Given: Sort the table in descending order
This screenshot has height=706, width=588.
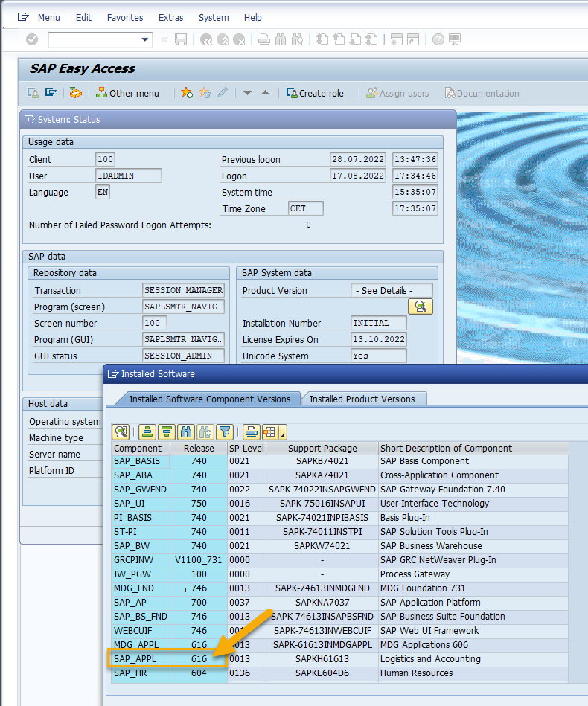Looking at the screenshot, I should pos(167,431).
